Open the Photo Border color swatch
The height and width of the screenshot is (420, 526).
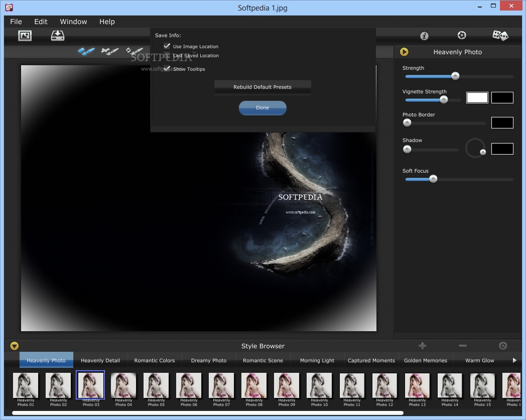[x=502, y=123]
